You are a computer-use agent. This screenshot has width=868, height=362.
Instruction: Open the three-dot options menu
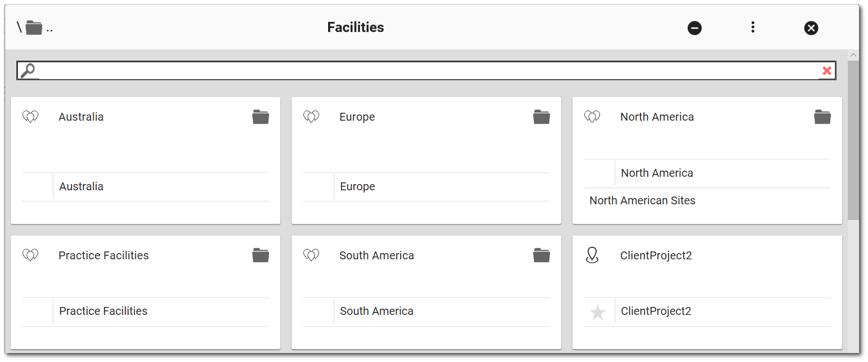753,28
